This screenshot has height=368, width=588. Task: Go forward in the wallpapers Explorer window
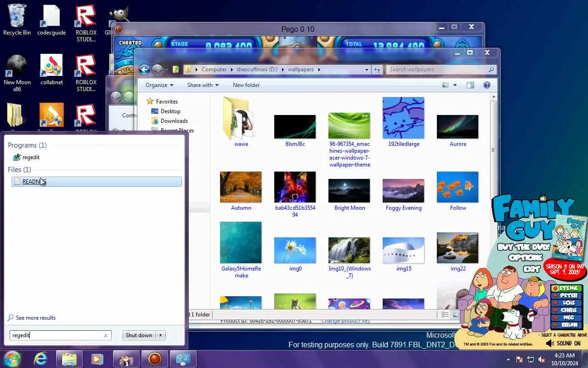point(157,69)
